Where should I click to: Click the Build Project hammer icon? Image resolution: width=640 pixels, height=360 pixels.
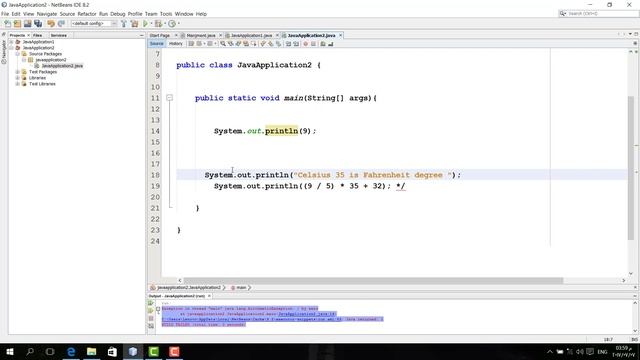coord(124,24)
